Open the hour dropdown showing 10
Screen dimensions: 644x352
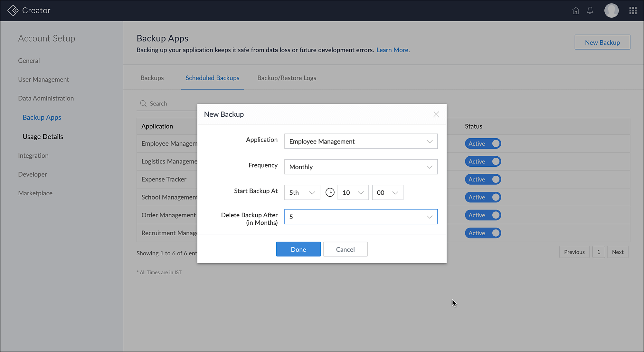(353, 192)
